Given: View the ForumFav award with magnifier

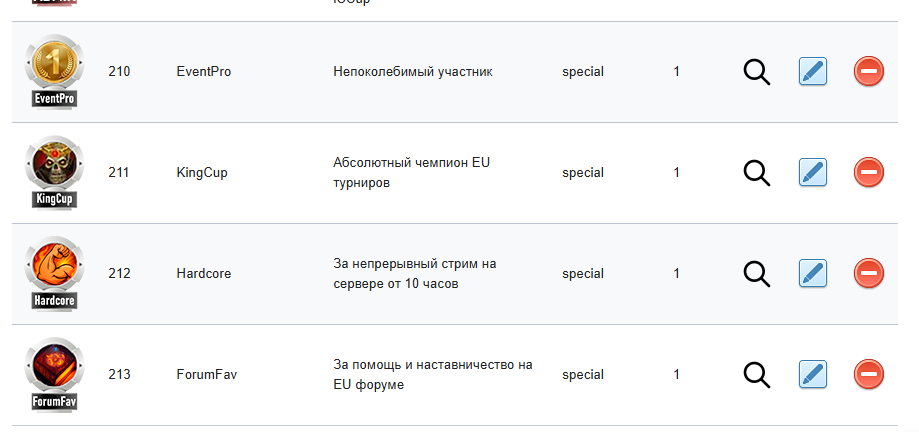Looking at the screenshot, I should [757, 375].
